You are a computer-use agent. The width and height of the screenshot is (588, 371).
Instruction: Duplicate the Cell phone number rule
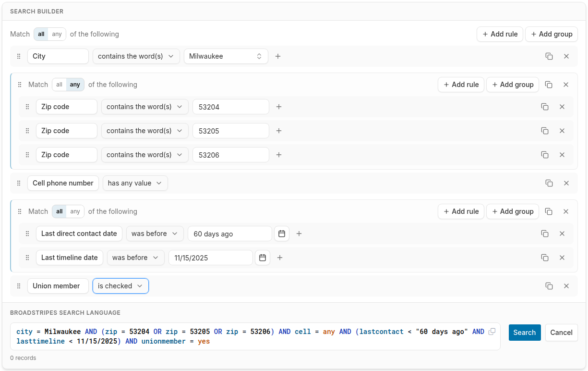point(549,183)
